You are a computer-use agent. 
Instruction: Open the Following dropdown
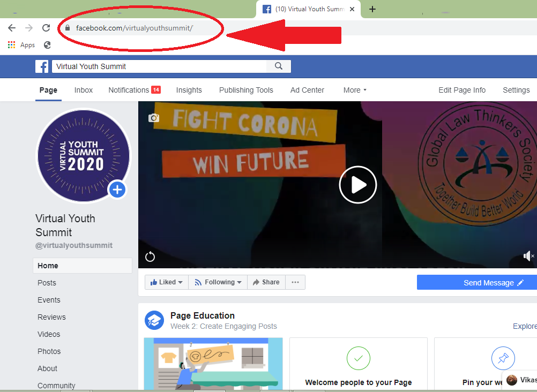coord(218,282)
